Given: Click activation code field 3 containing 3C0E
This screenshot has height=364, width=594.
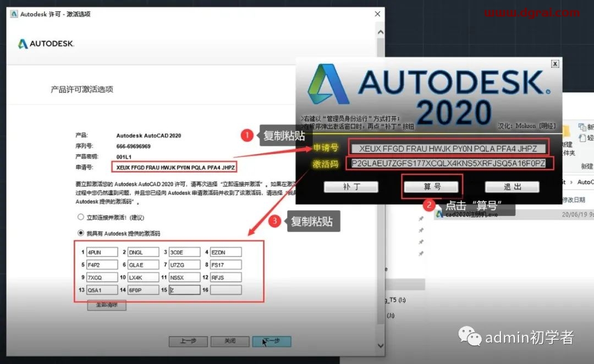Looking at the screenshot, I should 184,252.
